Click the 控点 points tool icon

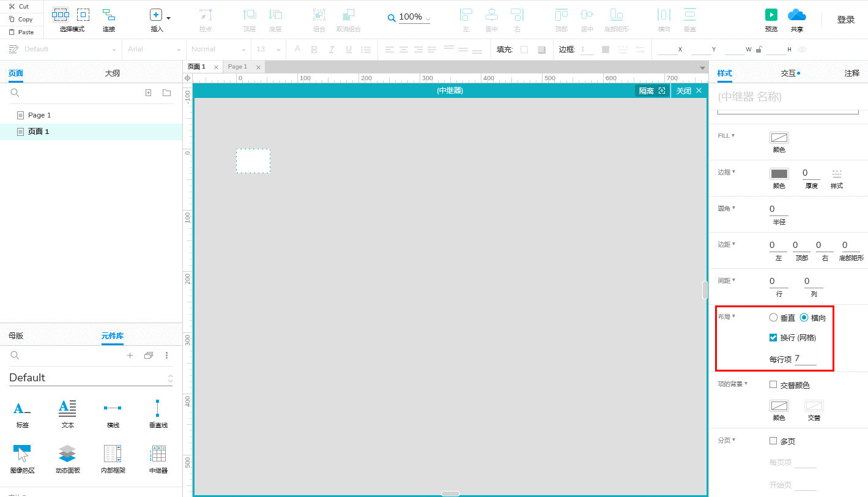coord(206,15)
